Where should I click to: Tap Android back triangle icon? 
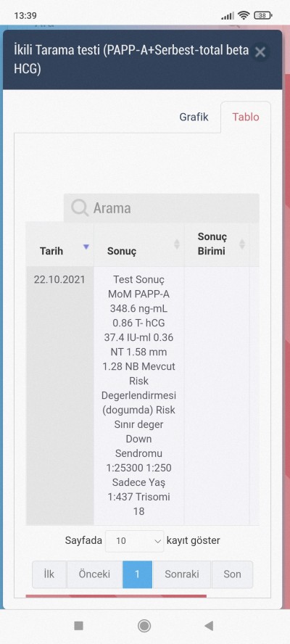coord(209,626)
